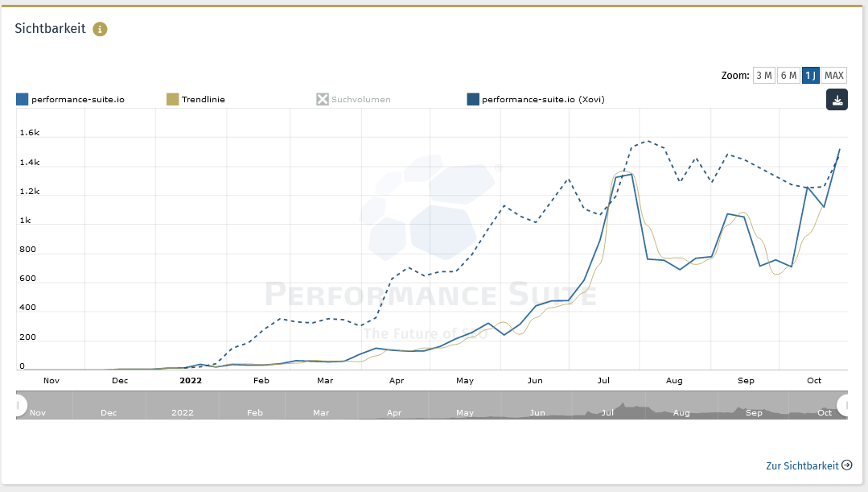Screen dimensions: 868x492
Task: Open the arrow icon beside Zur Sichtbarkeit
Action: pyautogui.click(x=847, y=465)
